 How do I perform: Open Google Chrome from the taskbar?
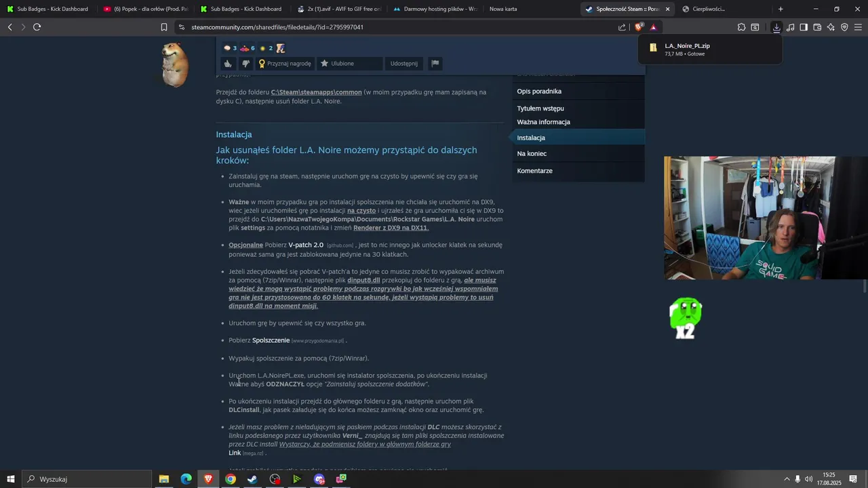pyautogui.click(x=231, y=479)
